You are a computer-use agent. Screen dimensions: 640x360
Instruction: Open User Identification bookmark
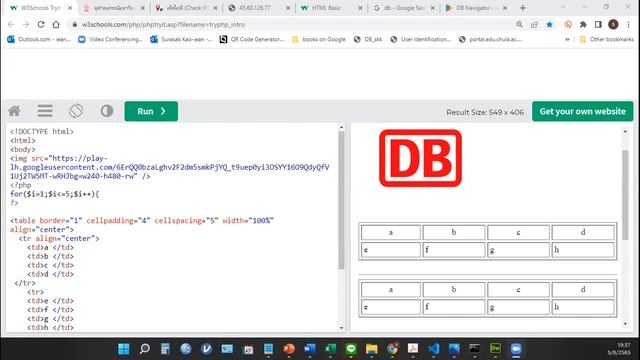tap(420, 39)
